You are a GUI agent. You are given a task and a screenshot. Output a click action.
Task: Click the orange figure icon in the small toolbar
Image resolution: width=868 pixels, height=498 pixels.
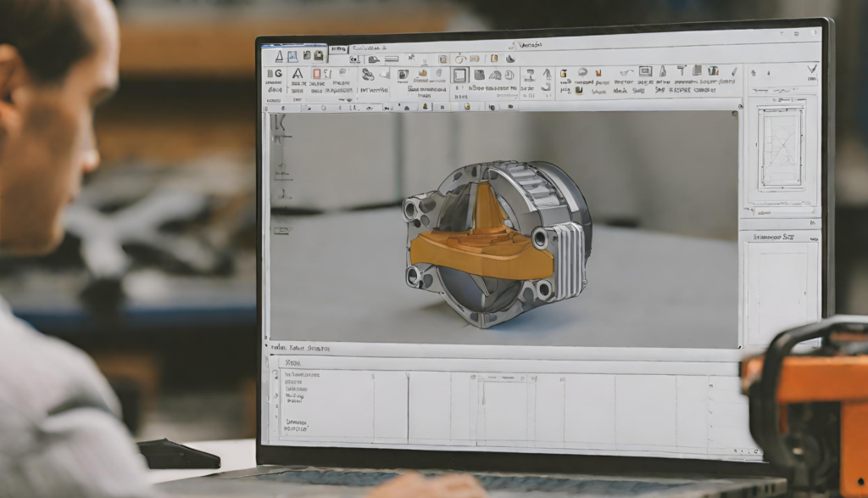[x=426, y=106]
